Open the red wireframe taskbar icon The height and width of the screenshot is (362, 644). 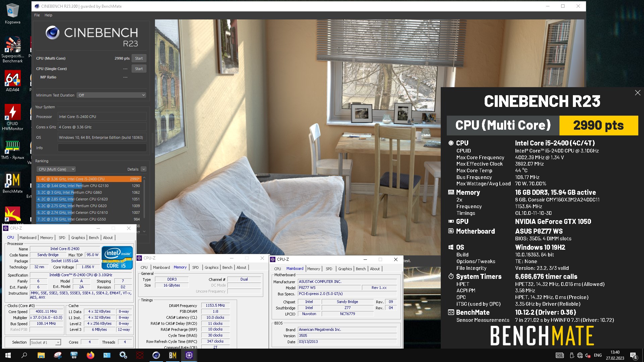click(140, 355)
